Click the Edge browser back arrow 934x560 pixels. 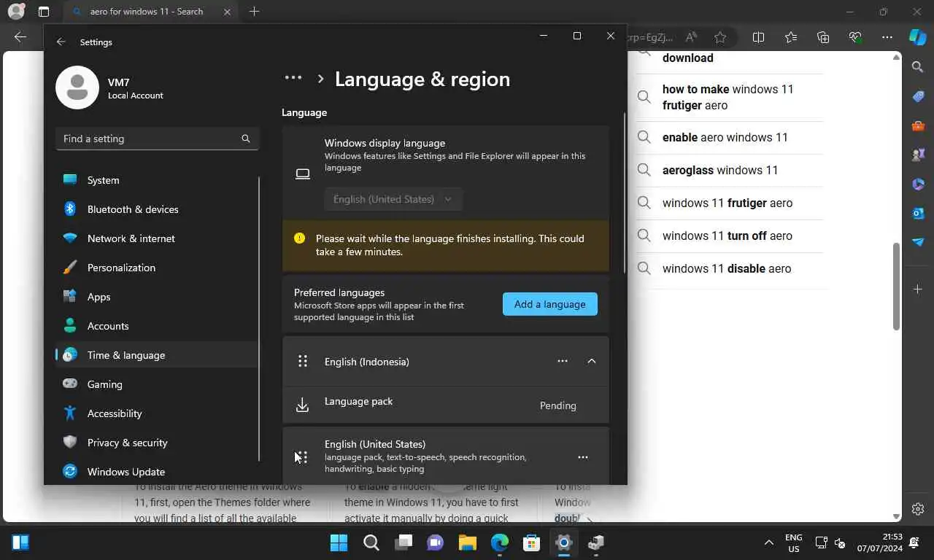click(20, 37)
